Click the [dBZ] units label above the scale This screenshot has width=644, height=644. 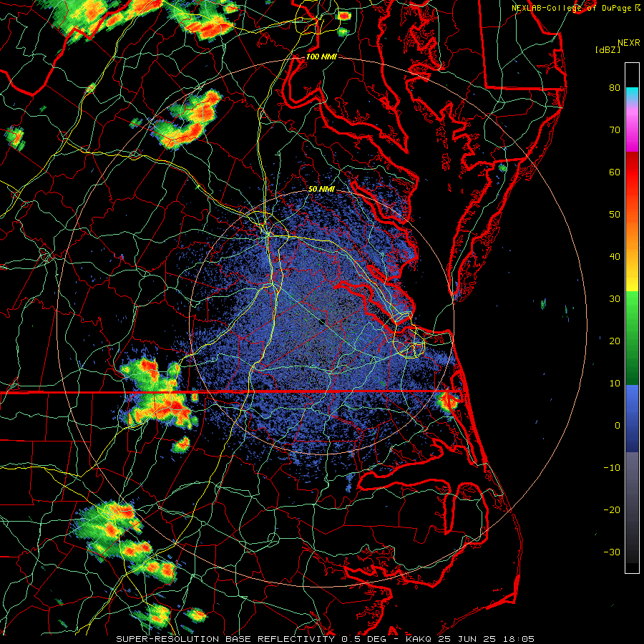(608, 50)
